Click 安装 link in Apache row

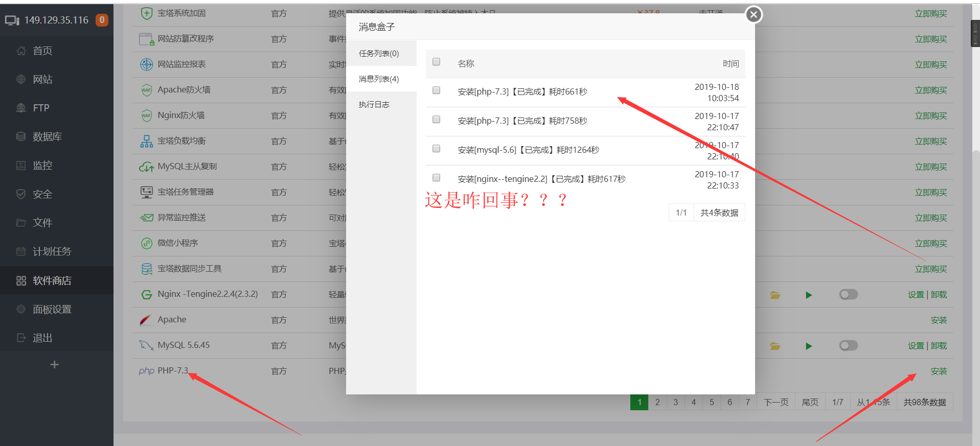939,320
